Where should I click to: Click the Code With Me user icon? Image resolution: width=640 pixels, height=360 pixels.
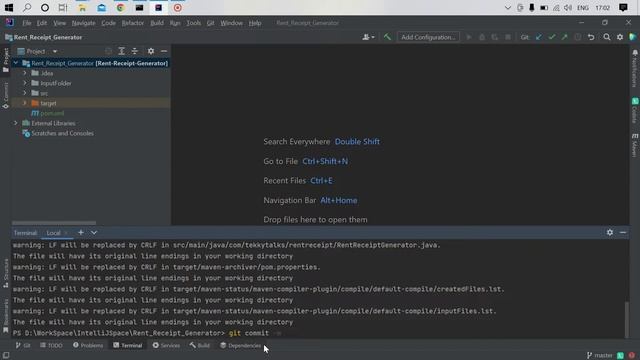point(368,37)
